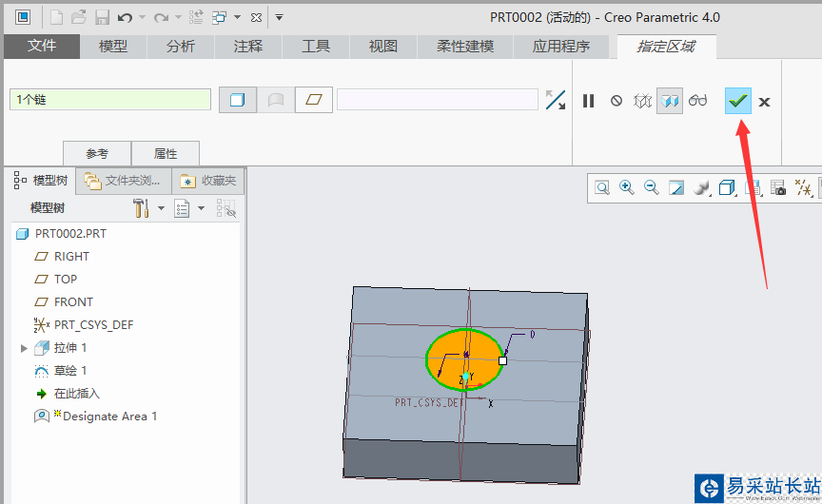Open the 参考 panel tab
The image size is (822, 504).
coord(97,153)
